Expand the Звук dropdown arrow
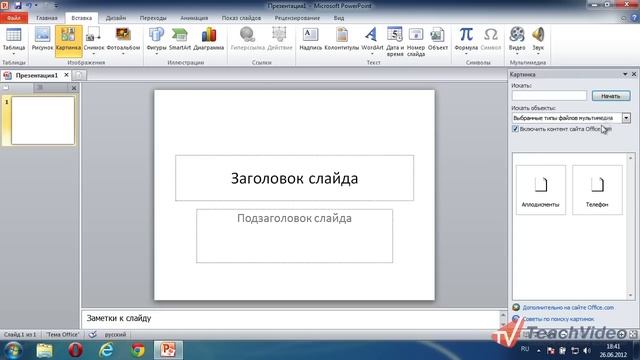 click(538, 54)
